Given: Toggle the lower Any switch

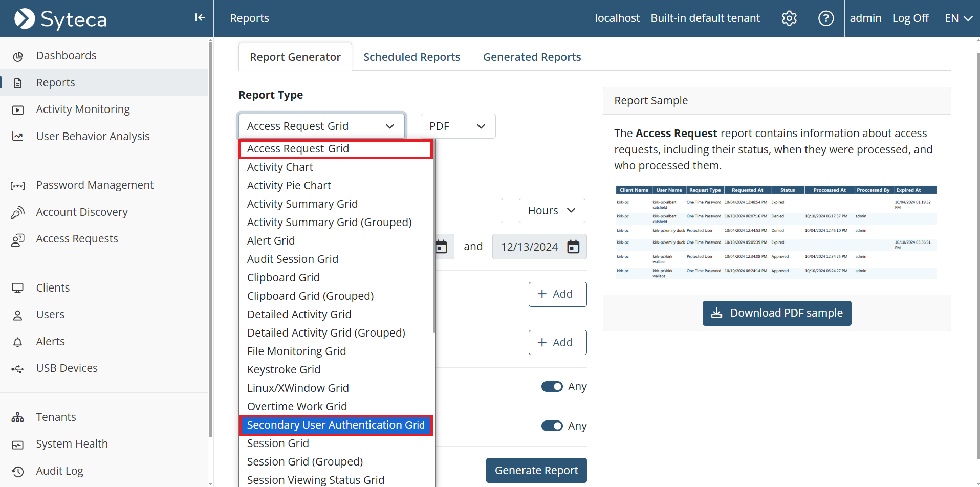Looking at the screenshot, I should (x=552, y=426).
